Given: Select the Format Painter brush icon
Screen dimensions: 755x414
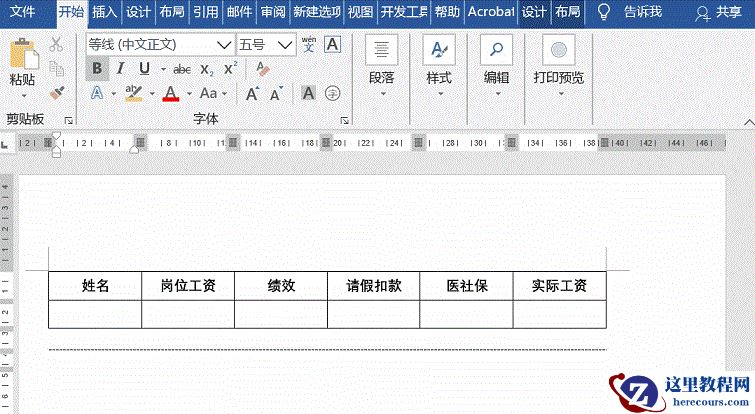Looking at the screenshot, I should (57, 92).
